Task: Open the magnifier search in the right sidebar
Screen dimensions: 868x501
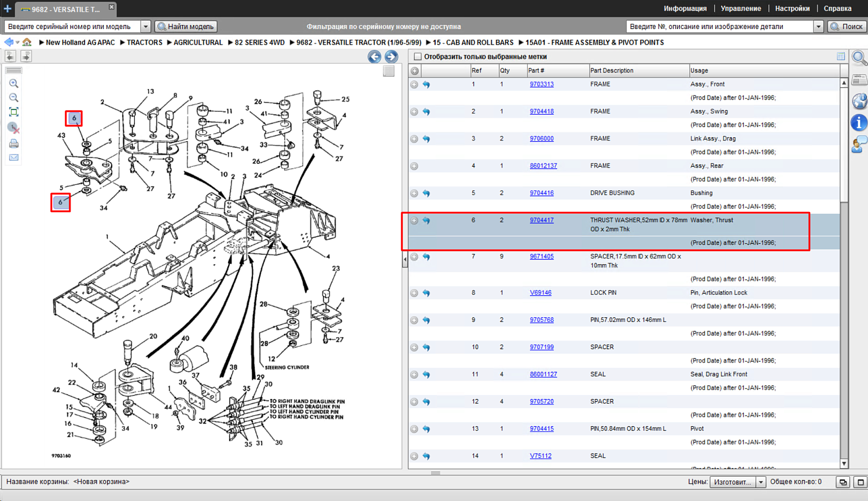Action: point(859,58)
